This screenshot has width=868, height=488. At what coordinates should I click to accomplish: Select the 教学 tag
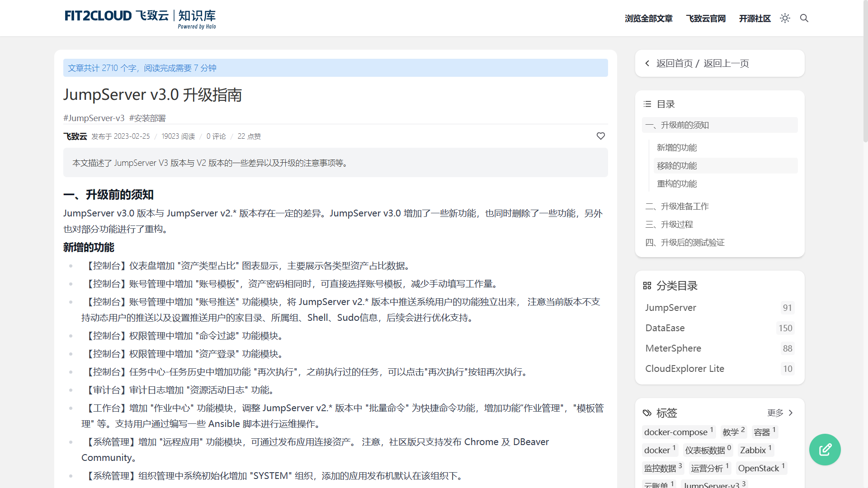tap(733, 432)
